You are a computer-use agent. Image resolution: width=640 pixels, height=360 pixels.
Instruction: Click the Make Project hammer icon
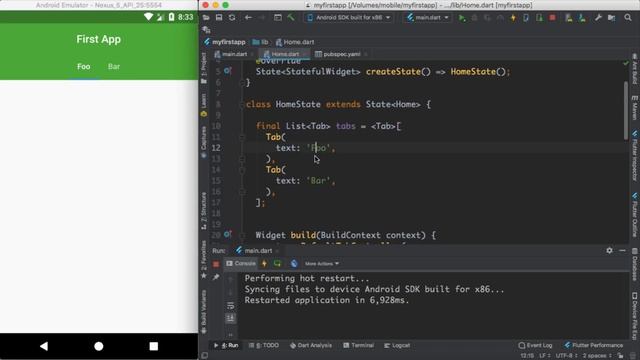pos(291,18)
